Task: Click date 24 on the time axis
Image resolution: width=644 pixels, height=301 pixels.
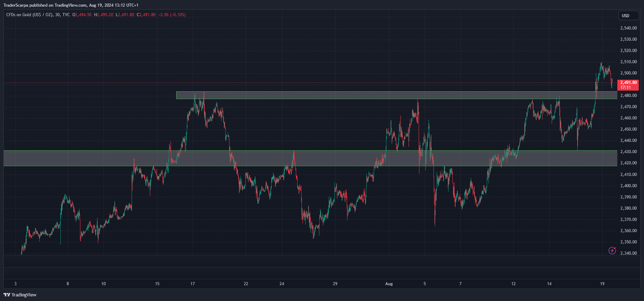Action: click(x=281, y=283)
